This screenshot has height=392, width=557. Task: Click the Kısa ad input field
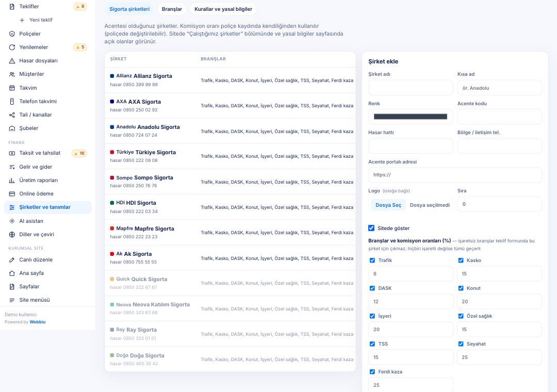(499, 88)
